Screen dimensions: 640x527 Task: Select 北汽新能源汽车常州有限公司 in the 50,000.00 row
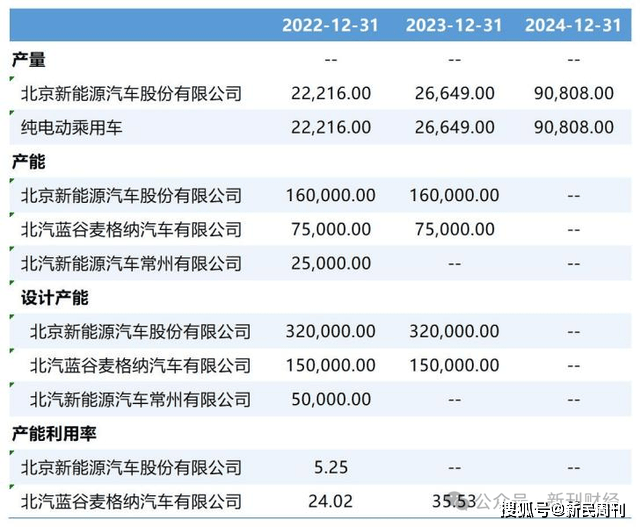click(140, 399)
